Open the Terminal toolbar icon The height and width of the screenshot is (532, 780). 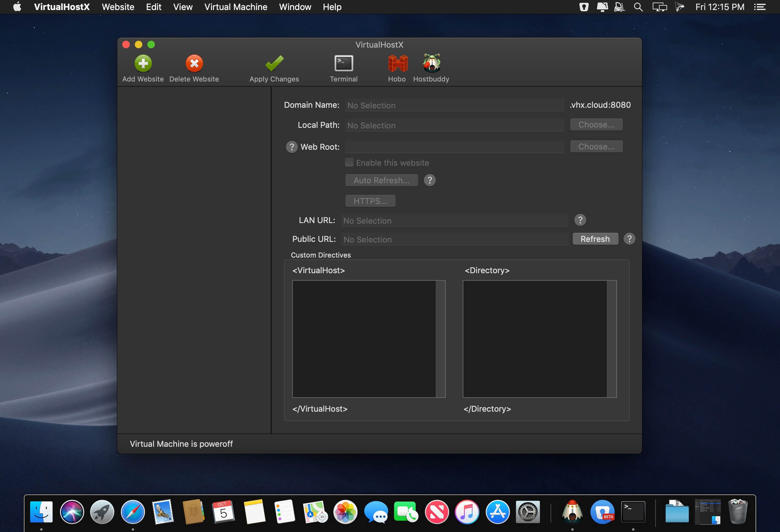click(343, 64)
